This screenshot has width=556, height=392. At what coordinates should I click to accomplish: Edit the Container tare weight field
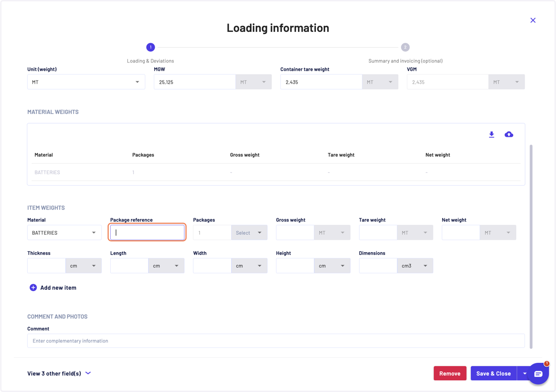coord(321,82)
